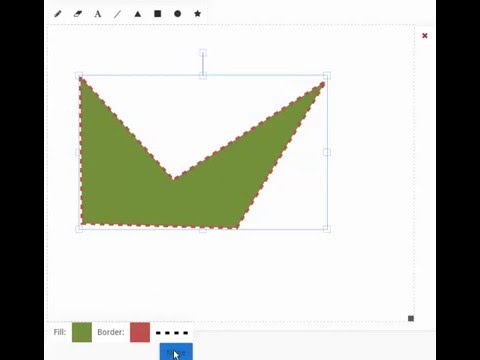Select the Star shape tool
This screenshot has height=360, width=480.
pyautogui.click(x=197, y=14)
